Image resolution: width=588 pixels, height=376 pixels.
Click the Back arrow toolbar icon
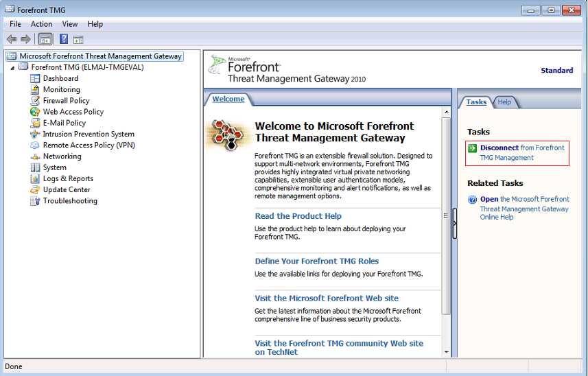pyautogui.click(x=12, y=39)
